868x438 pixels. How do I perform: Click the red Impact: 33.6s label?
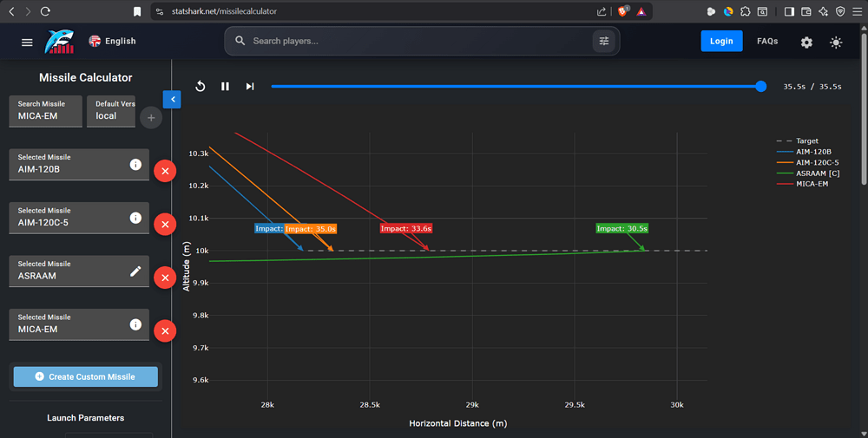(405, 228)
